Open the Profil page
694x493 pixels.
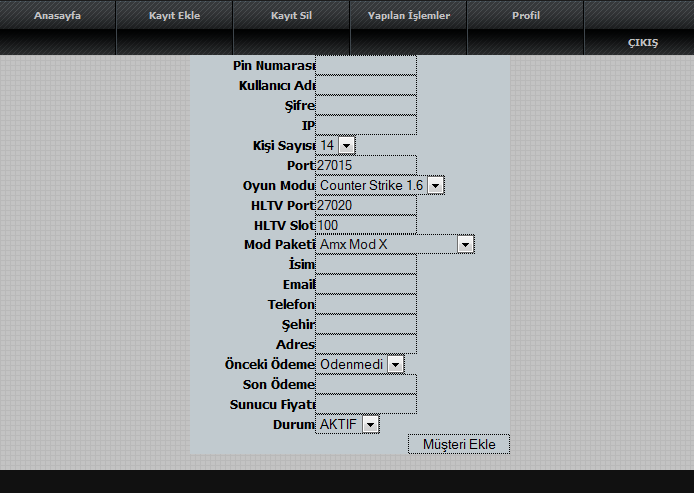525,16
